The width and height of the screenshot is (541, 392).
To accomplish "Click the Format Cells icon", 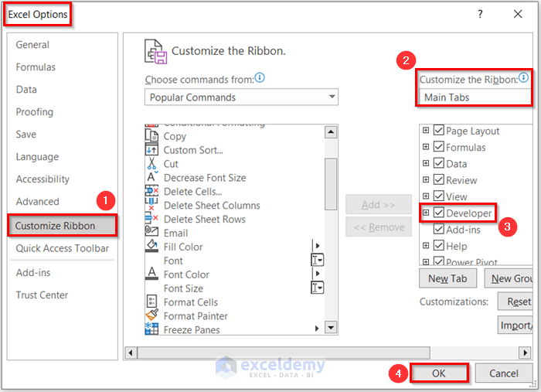I will [151, 302].
